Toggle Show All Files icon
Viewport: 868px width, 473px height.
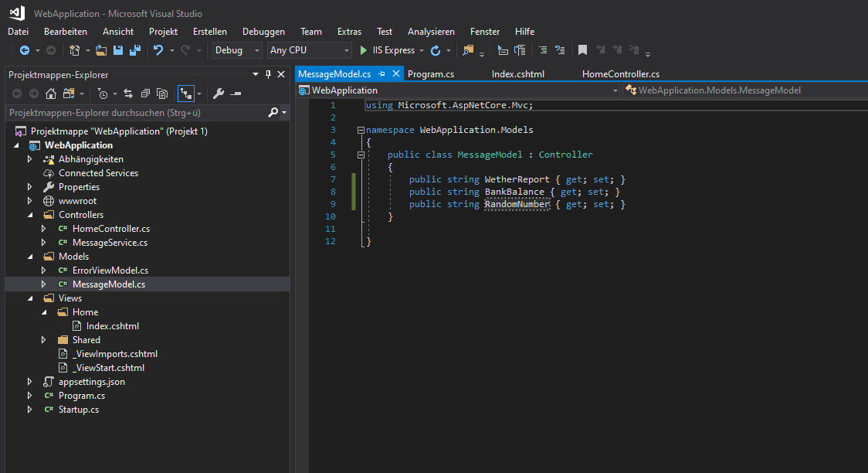[162, 94]
